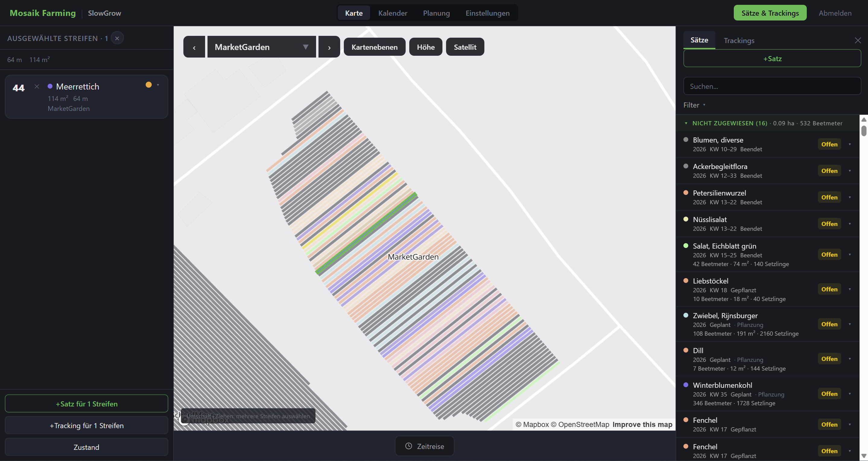Add a set with '+Satz für 1 Streifen'

tap(87, 404)
